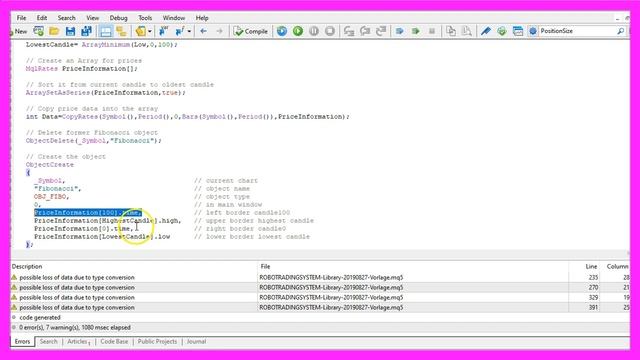This screenshot has width=640, height=360.
Task: Open the Window menu
Action: (174, 18)
